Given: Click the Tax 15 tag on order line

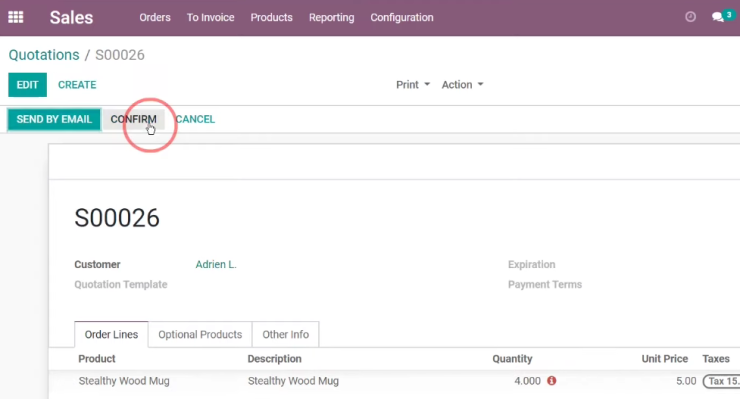Looking at the screenshot, I should pyautogui.click(x=721, y=381).
